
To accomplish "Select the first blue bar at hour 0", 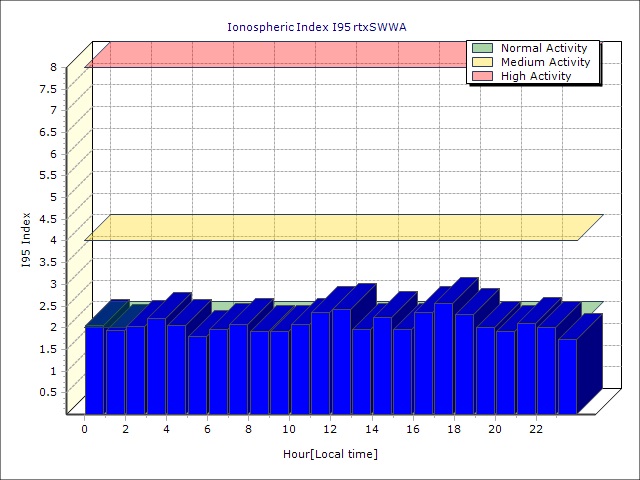I will [x=94, y=368].
